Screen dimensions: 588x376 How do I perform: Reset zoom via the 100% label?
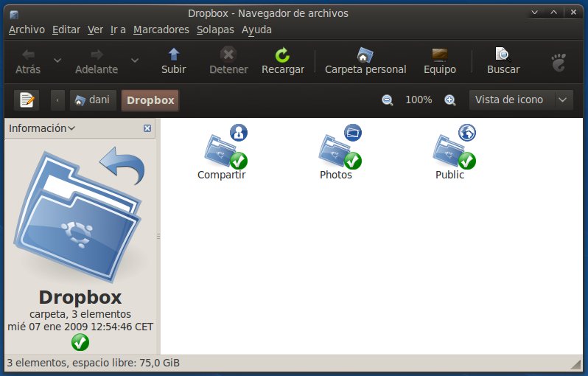point(419,100)
